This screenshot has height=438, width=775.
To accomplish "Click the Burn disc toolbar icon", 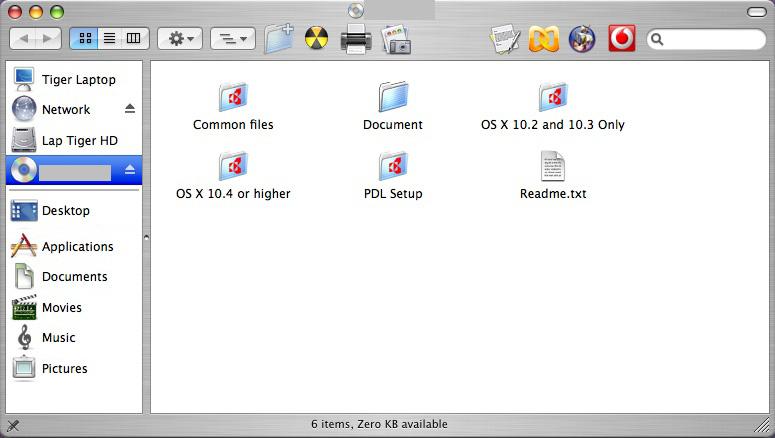I will [316, 38].
